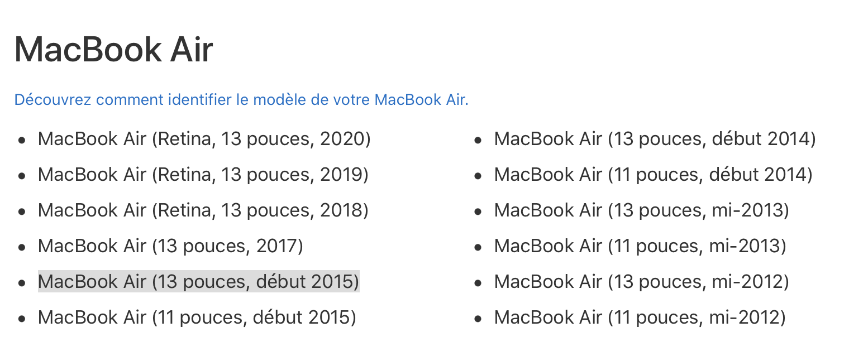Viewport: 868px width, 356px height.
Task: Click bullet before 11 pouces début 2015
Action: (22, 319)
